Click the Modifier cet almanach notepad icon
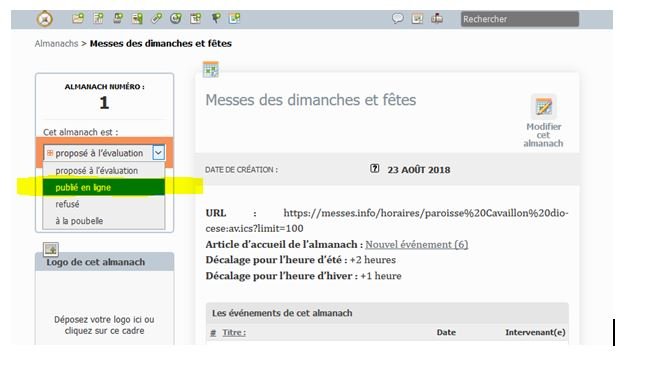The height and width of the screenshot is (382, 652). tap(543, 107)
